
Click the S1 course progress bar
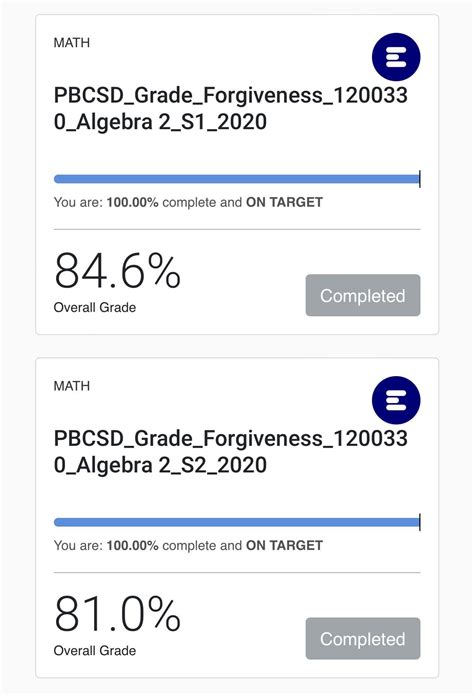pyautogui.click(x=237, y=179)
